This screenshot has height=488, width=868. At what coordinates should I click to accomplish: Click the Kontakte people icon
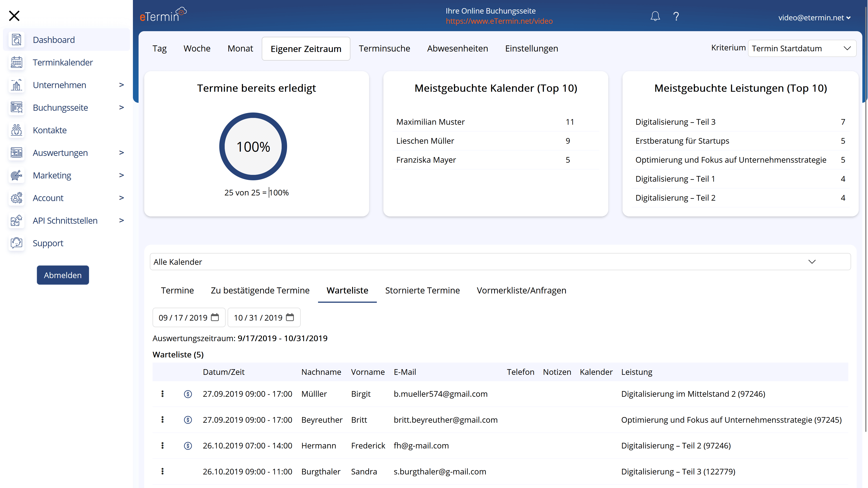click(17, 130)
